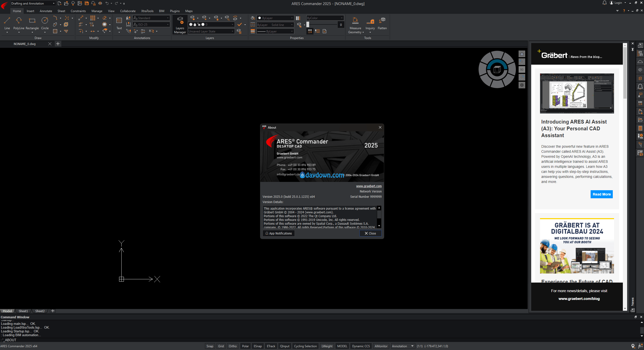Expand the Login dropdown arrow
Screen dimensions: 644x350
pyautogui.click(x=625, y=3)
